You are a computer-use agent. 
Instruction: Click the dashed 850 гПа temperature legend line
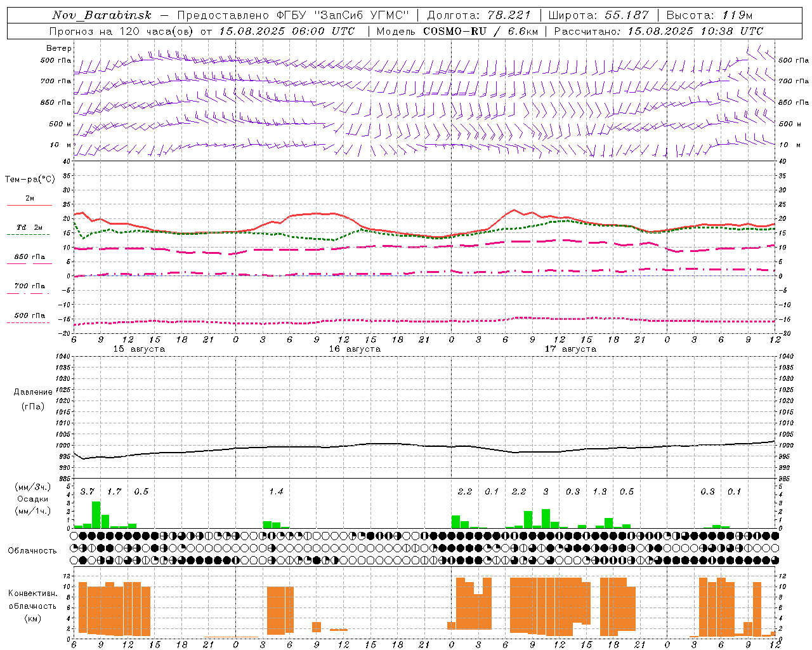point(28,263)
